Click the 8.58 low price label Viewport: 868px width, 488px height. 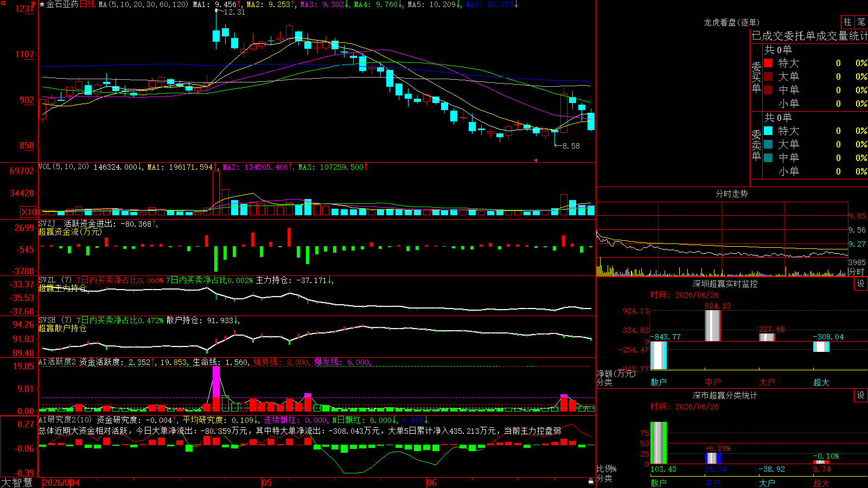coord(571,146)
